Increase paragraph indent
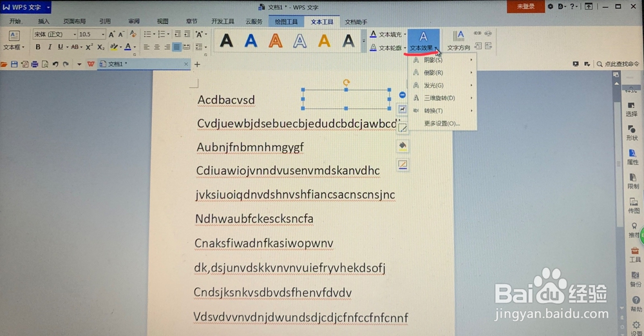 (x=187, y=34)
